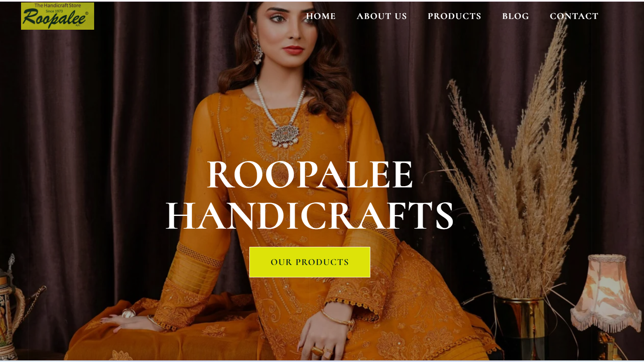Click the gold vase holding the pampas grass

519,326
